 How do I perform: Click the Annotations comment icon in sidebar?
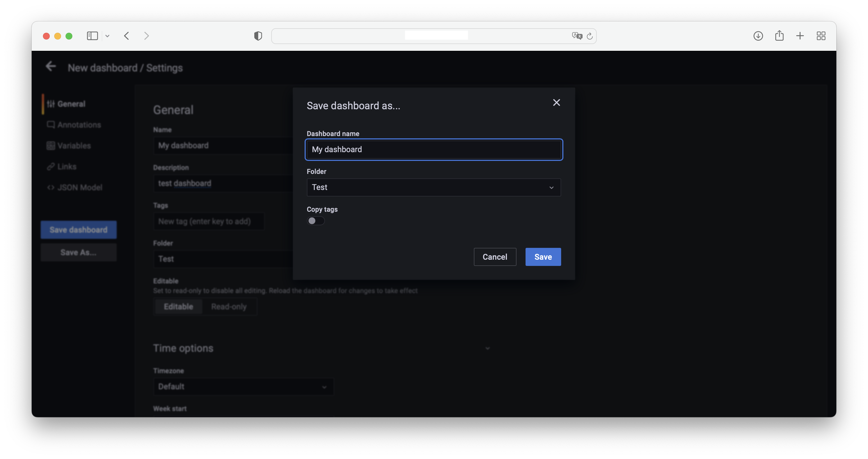pyautogui.click(x=51, y=124)
